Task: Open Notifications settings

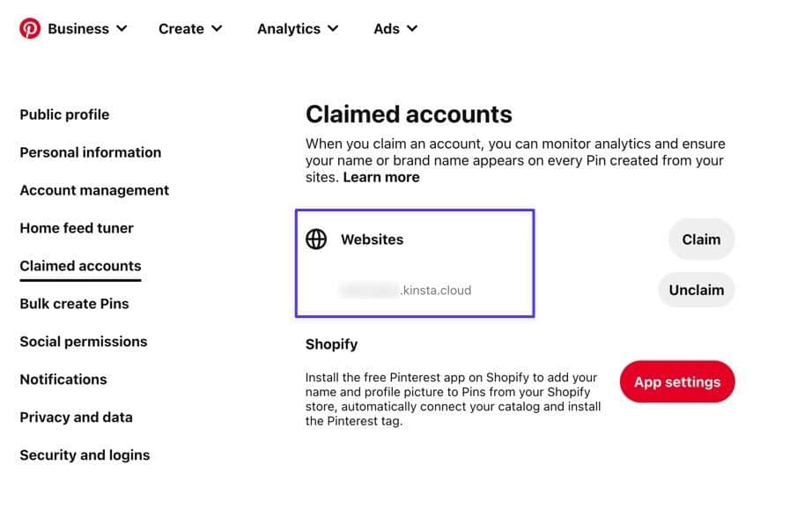Action: click(63, 380)
